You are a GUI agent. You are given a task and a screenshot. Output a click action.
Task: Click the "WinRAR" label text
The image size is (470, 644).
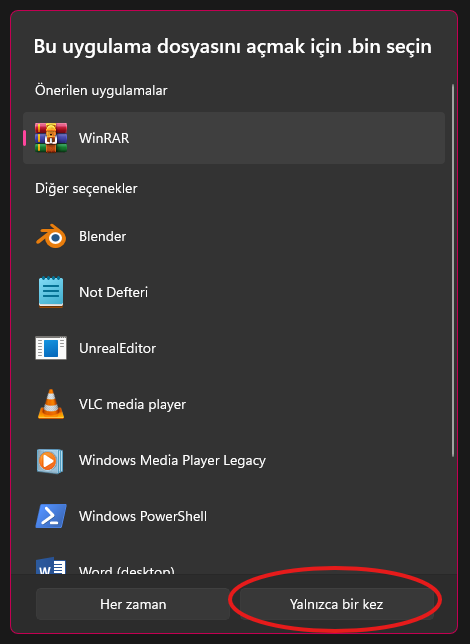[x=104, y=138]
